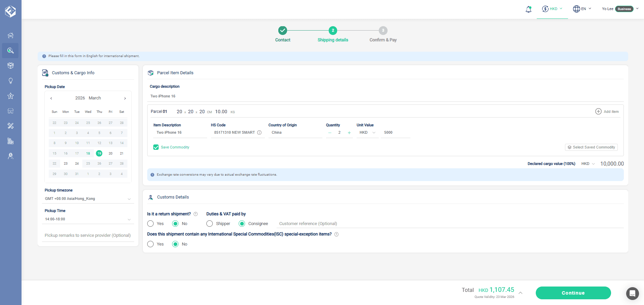Open the EN language menu
This screenshot has width=644, height=305.
click(x=582, y=9)
